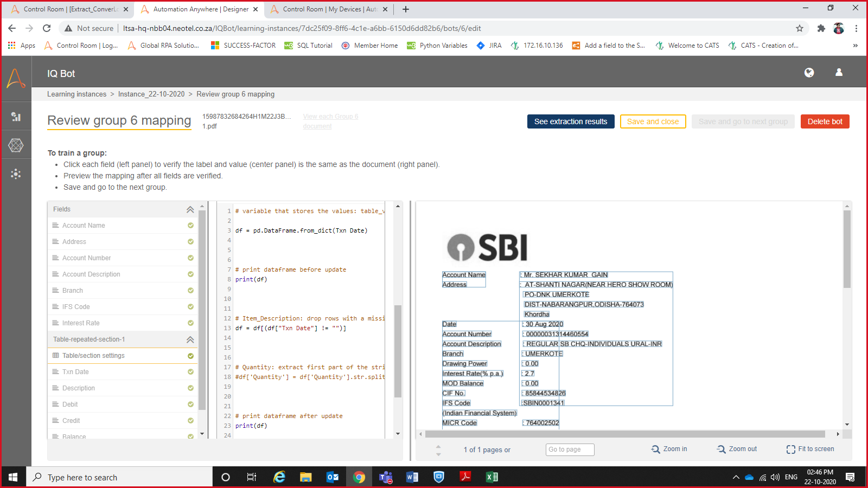Screen dimensions: 868x488
Task: Click the Delete bot button
Action: coord(825,121)
